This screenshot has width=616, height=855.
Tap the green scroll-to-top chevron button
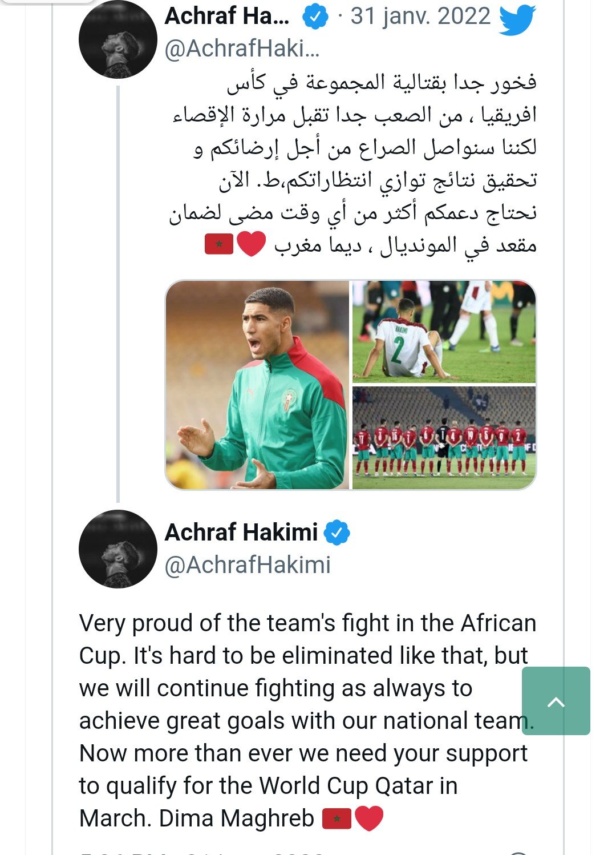[556, 701]
